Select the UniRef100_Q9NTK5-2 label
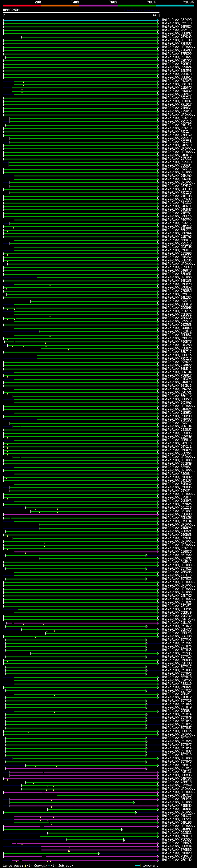The image size is (197, 868). pos(179,620)
